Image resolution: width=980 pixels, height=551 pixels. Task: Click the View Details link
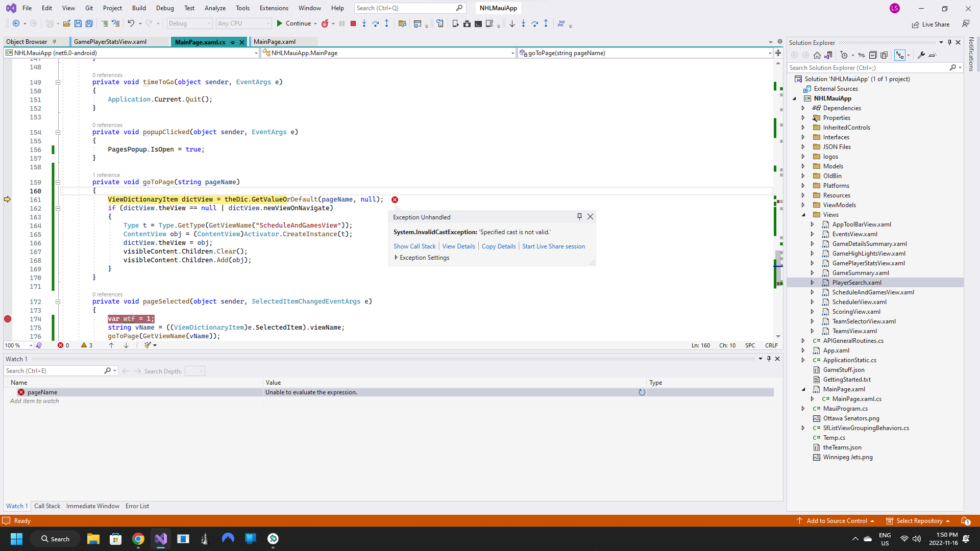point(458,246)
